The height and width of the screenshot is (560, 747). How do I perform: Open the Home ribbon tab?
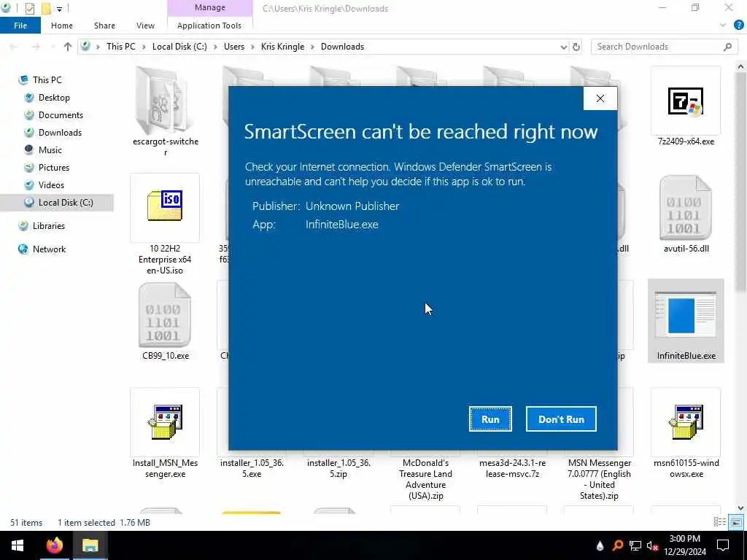coord(62,26)
